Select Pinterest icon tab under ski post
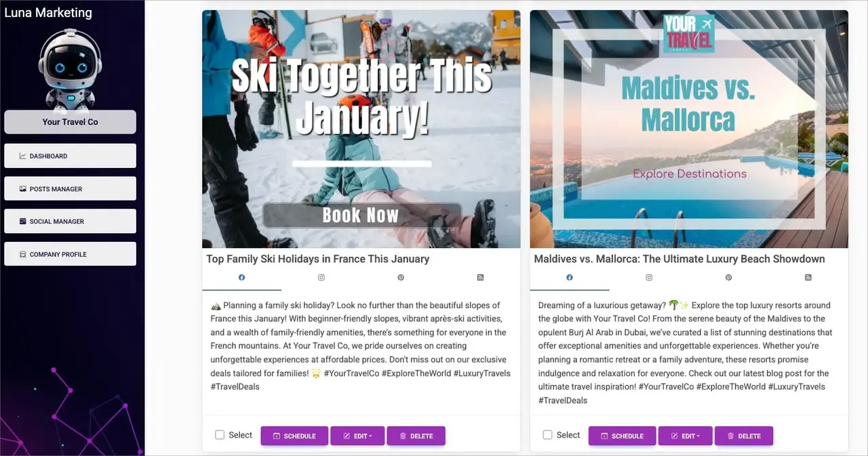This screenshot has width=868, height=456. point(401,278)
